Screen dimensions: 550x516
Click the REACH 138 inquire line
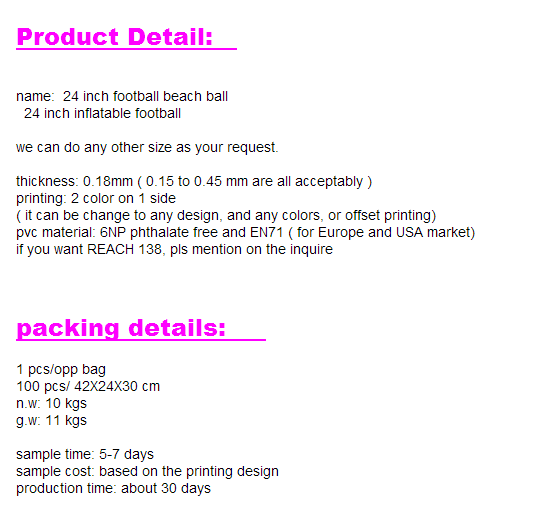[174, 249]
